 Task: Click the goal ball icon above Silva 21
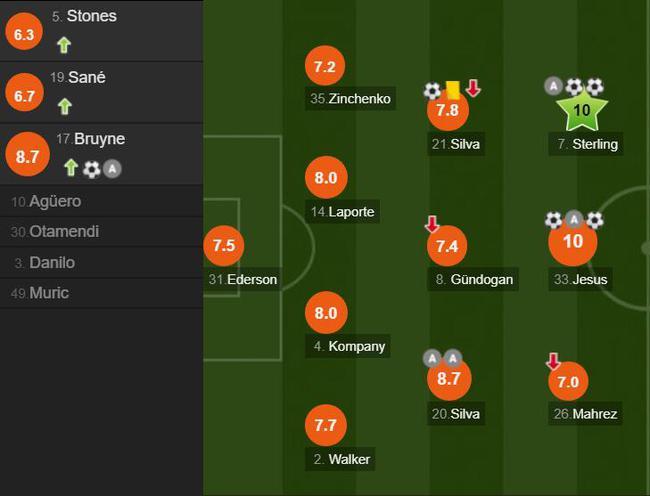(432, 91)
